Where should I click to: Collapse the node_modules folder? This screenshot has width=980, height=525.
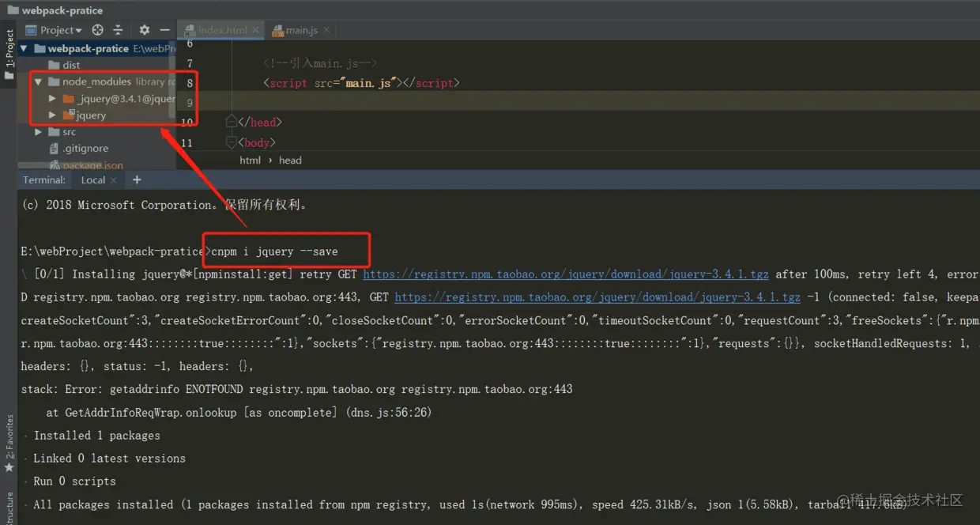[38, 81]
